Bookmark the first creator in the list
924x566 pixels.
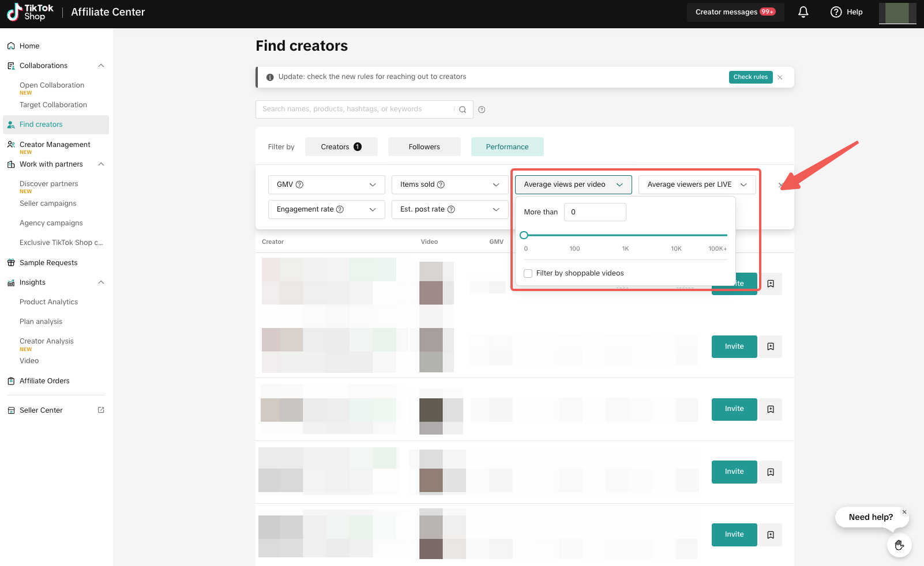(x=771, y=284)
